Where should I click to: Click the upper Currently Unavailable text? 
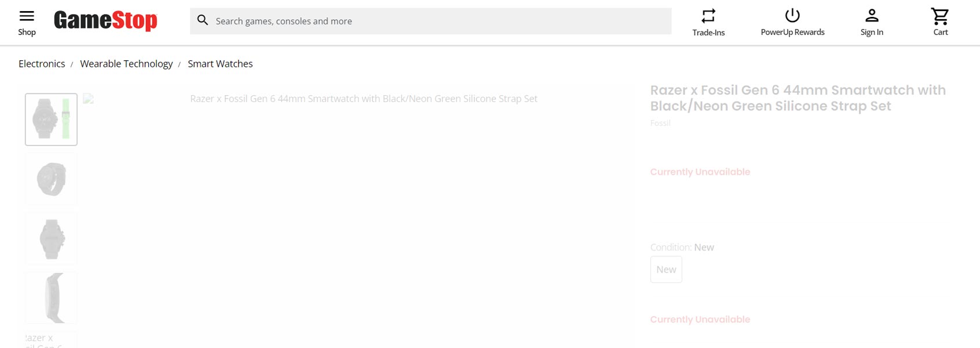coord(700,172)
